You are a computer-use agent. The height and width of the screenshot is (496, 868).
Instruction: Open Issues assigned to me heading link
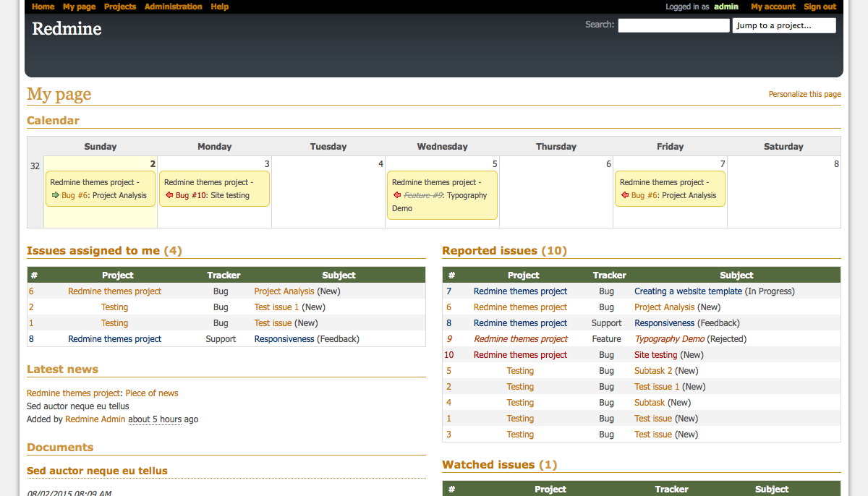[x=93, y=251]
